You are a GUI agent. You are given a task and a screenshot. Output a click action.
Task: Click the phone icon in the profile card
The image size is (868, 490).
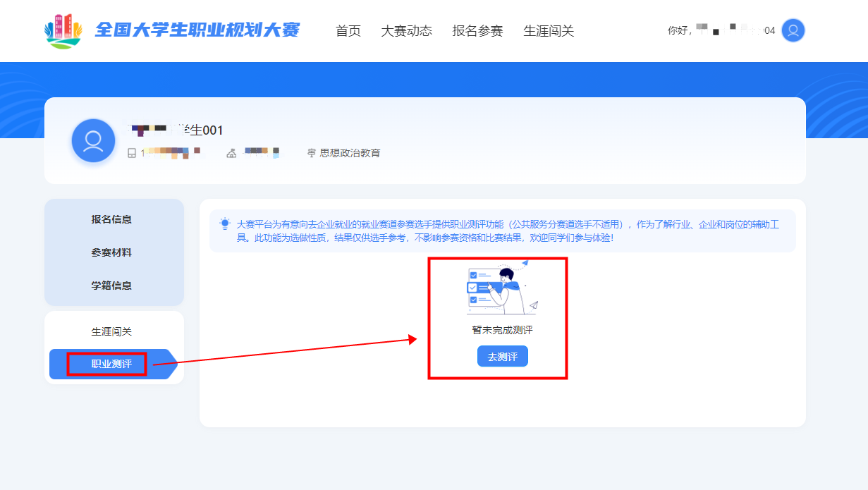point(131,153)
